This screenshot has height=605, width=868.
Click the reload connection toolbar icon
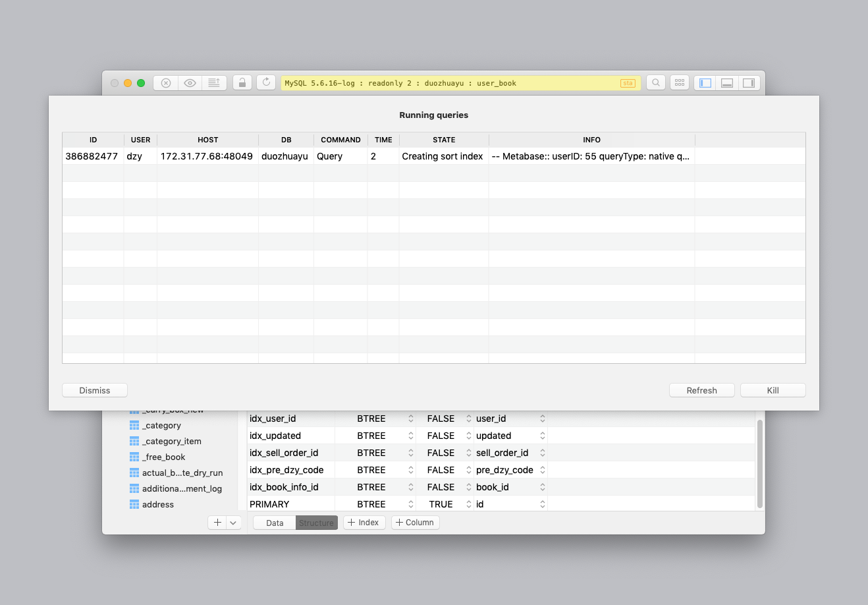click(266, 82)
